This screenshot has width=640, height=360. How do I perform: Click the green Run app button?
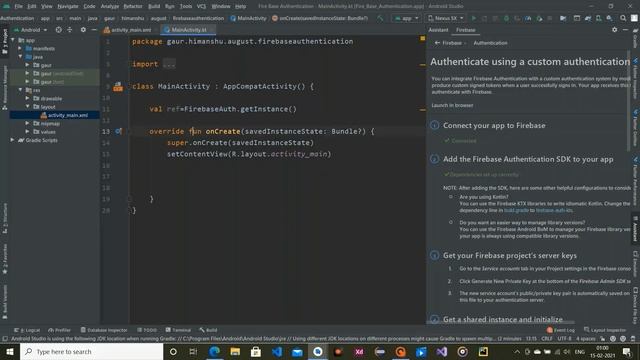coord(473,18)
